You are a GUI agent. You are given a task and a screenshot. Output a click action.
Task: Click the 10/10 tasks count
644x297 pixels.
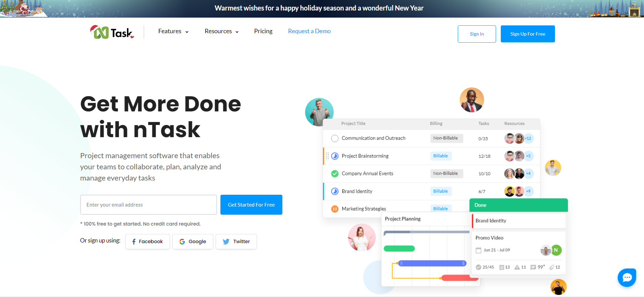(x=484, y=174)
